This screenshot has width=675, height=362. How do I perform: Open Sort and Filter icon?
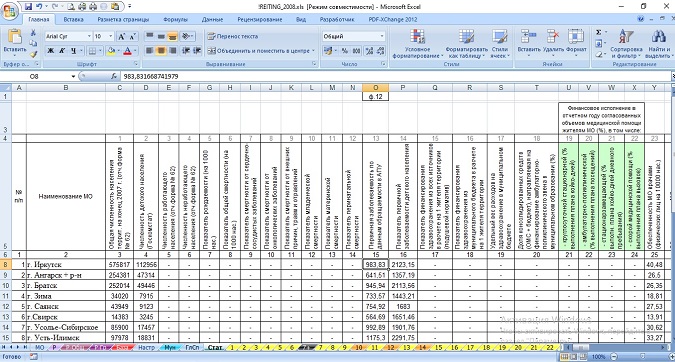pos(626,44)
